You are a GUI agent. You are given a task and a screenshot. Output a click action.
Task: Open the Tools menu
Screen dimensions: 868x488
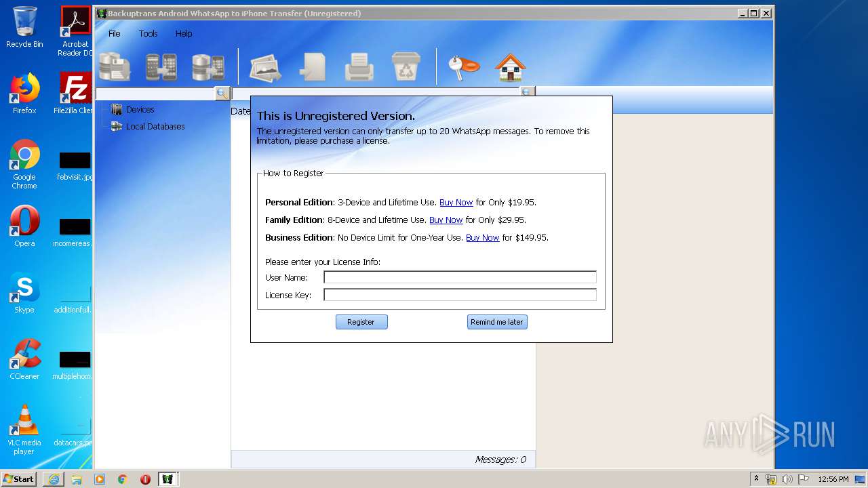tap(148, 33)
